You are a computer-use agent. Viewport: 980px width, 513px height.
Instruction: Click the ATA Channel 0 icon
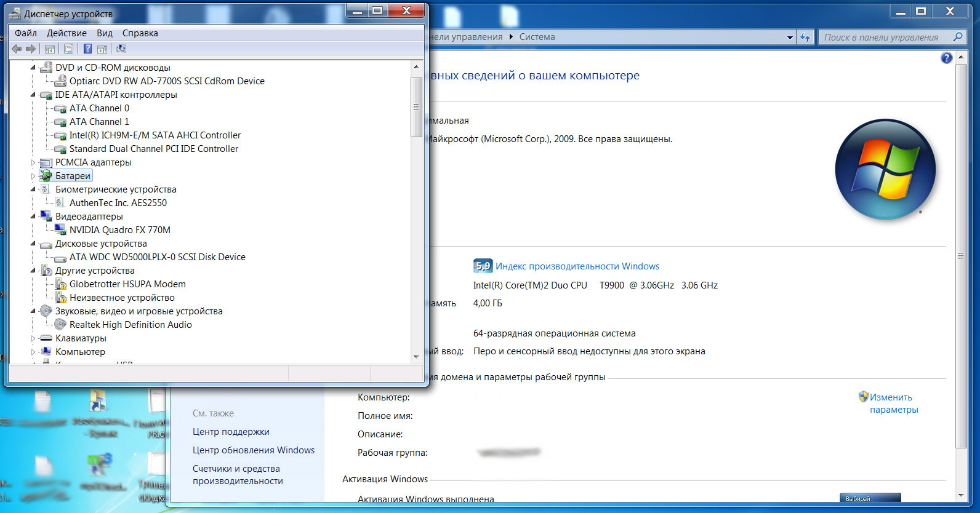(60, 108)
